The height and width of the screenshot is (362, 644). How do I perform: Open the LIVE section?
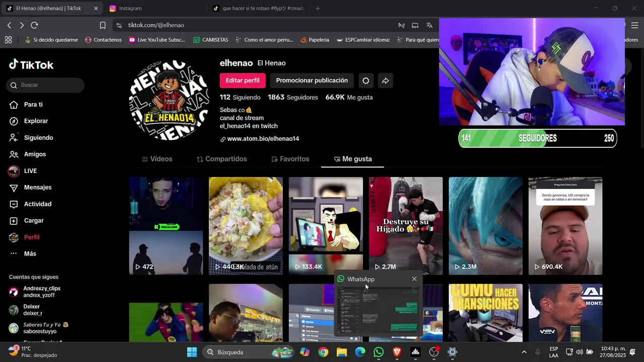click(30, 171)
